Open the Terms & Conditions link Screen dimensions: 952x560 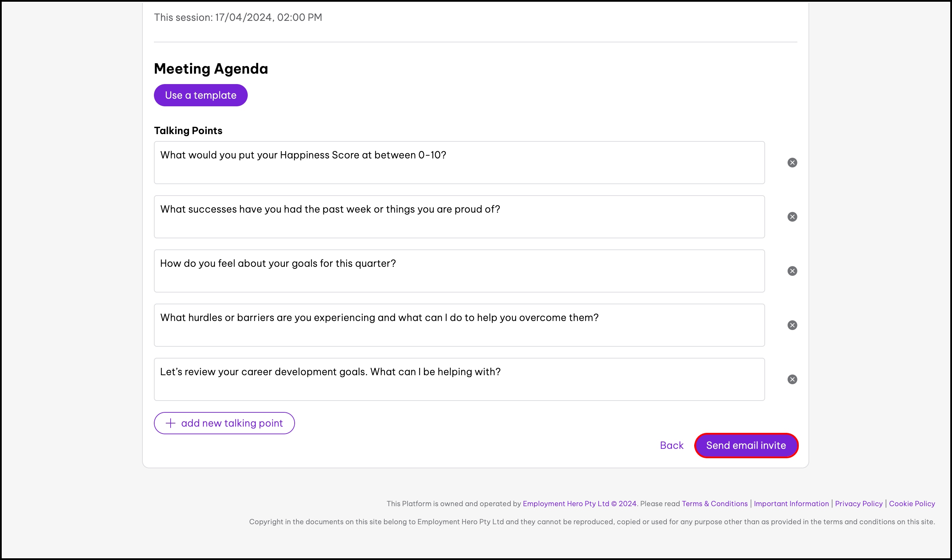coord(714,503)
